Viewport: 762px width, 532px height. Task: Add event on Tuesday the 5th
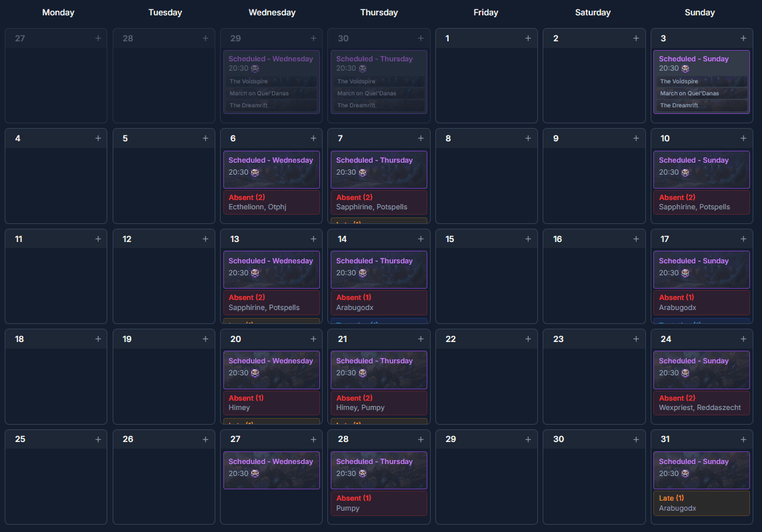(205, 139)
